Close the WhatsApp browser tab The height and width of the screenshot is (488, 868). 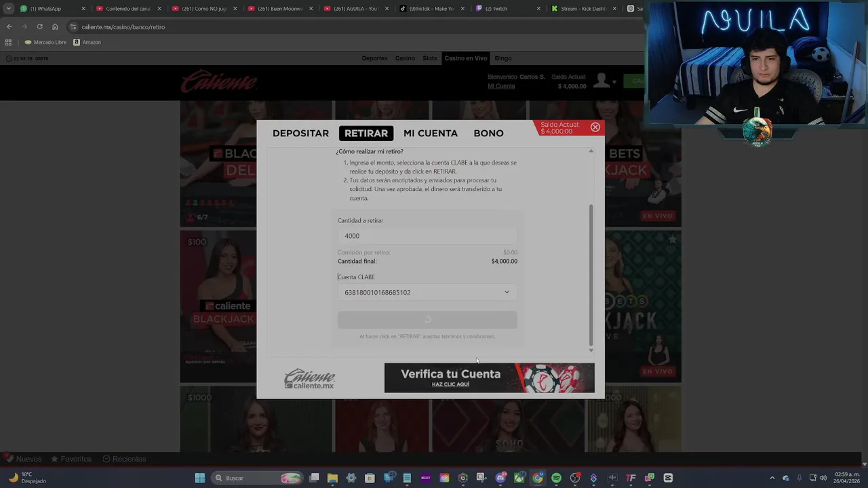click(x=83, y=9)
